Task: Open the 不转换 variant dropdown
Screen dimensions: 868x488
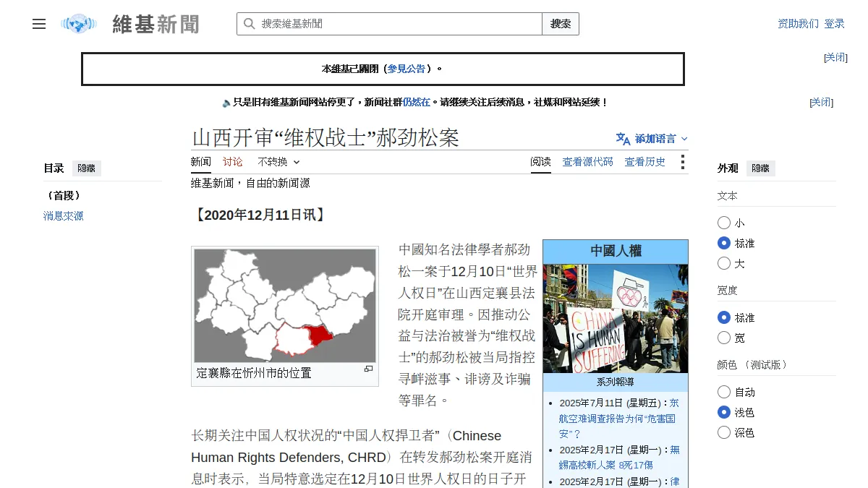Action: 278,162
